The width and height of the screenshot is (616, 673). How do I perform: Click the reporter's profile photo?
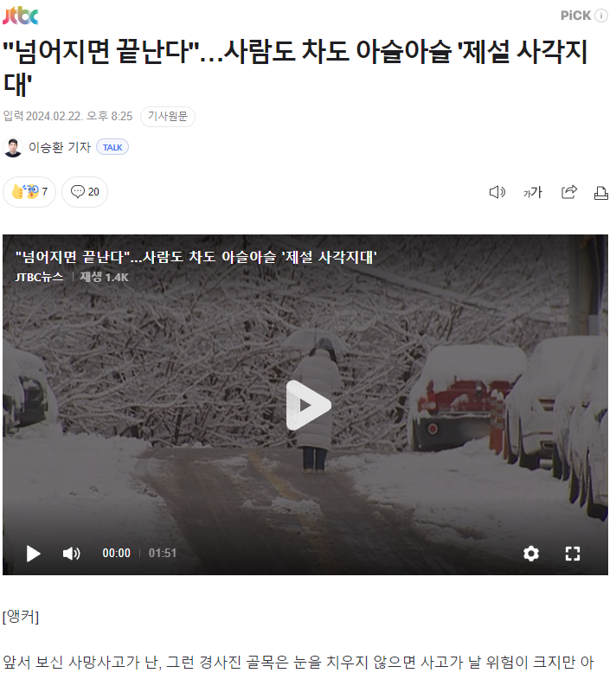(x=13, y=147)
